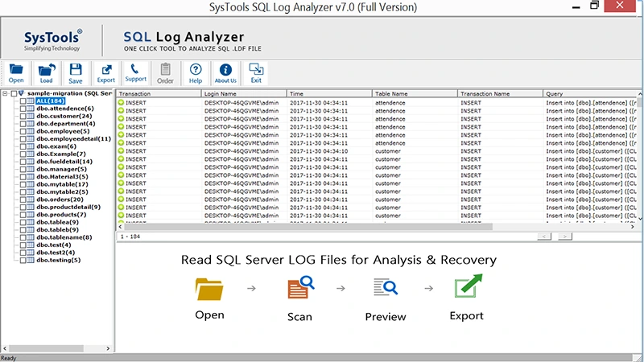Check the ALL(184) checkbox

tap(23, 101)
